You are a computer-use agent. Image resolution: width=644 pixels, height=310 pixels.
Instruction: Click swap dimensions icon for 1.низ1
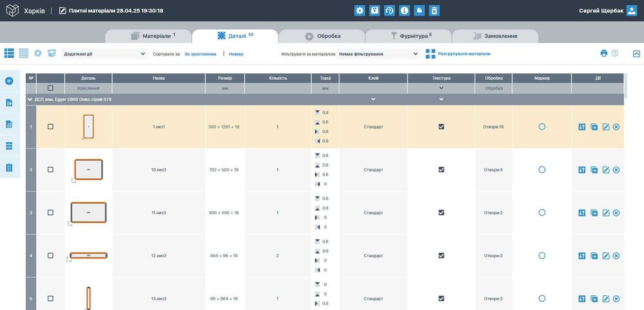(x=582, y=127)
